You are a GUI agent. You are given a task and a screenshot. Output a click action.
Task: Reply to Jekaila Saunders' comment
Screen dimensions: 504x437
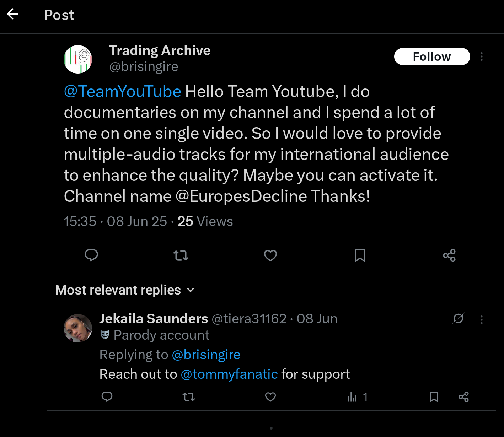tap(107, 397)
